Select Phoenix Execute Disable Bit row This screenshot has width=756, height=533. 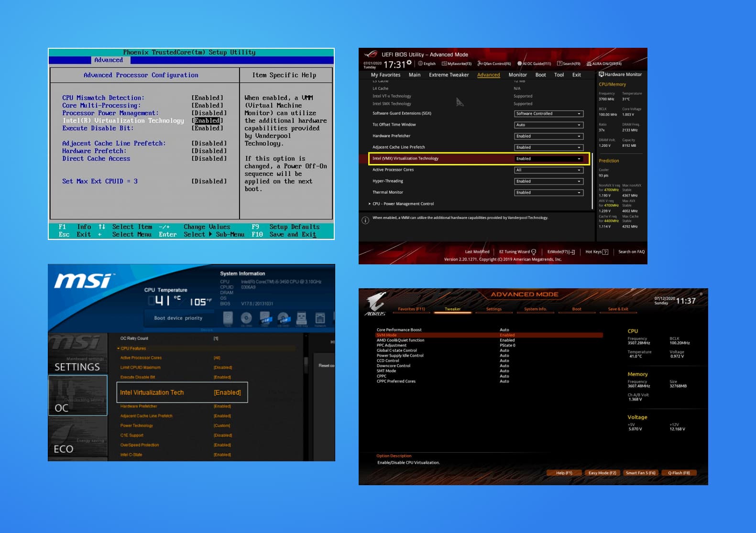(142, 128)
